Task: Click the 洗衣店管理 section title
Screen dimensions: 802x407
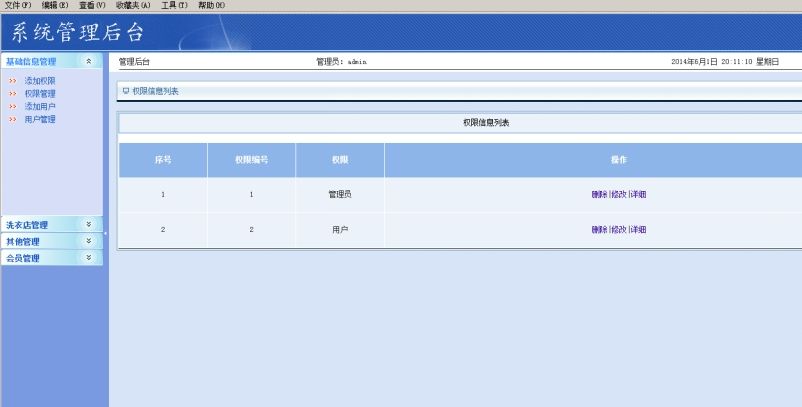Action: [x=27, y=225]
